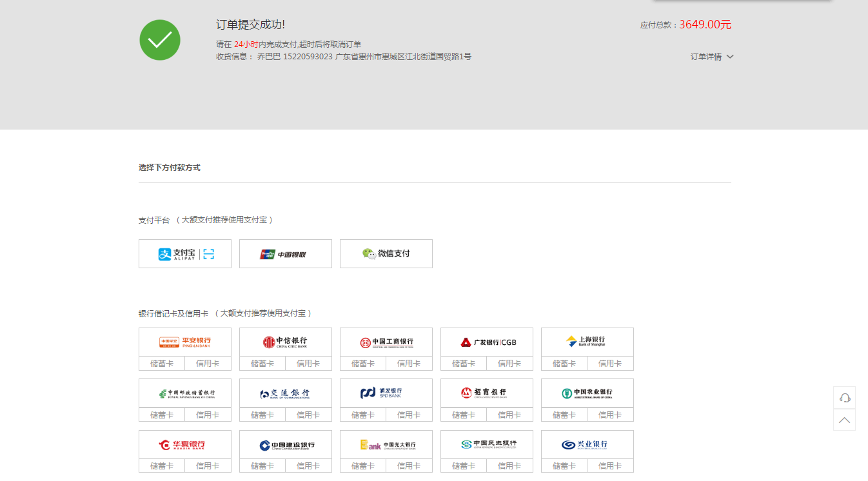Choose credit card under SPD Bank
868x481 pixels.
(409, 415)
